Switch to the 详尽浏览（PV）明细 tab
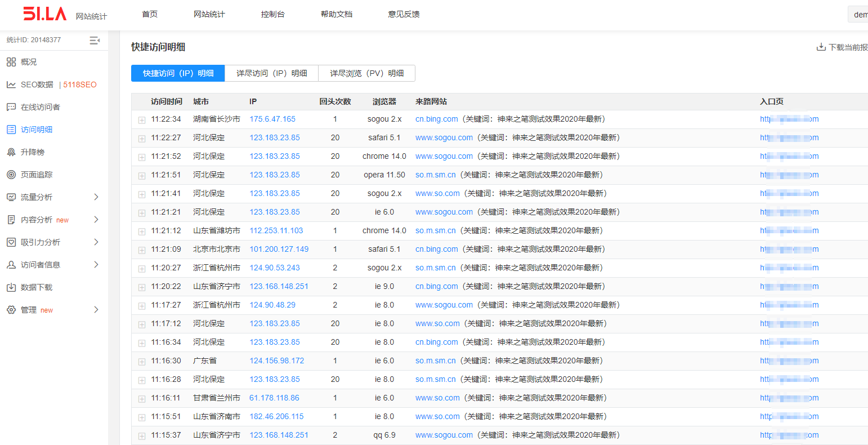This screenshot has width=868, height=445. 366,73
